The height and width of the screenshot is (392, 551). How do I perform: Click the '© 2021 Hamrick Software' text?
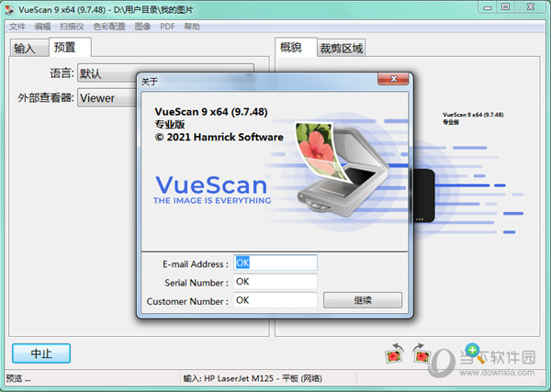point(219,137)
